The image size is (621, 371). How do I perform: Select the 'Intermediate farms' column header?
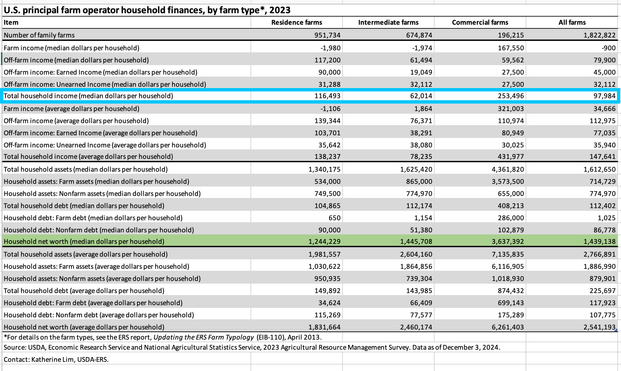tap(388, 23)
